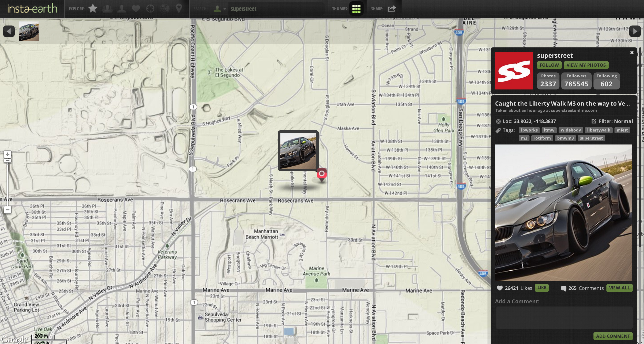The height and width of the screenshot is (344, 644).
Task: Open the Liberty Walk M3 photo title
Action: [x=563, y=104]
